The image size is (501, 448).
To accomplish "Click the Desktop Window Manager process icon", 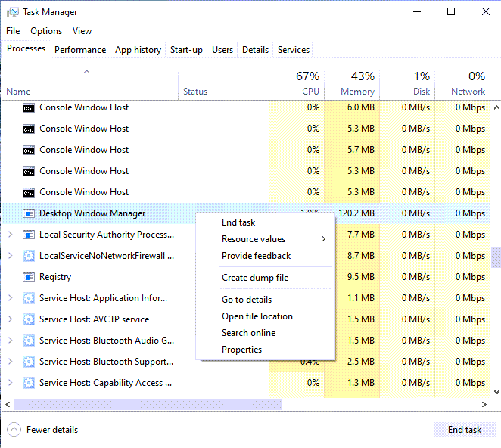I will (x=29, y=213).
